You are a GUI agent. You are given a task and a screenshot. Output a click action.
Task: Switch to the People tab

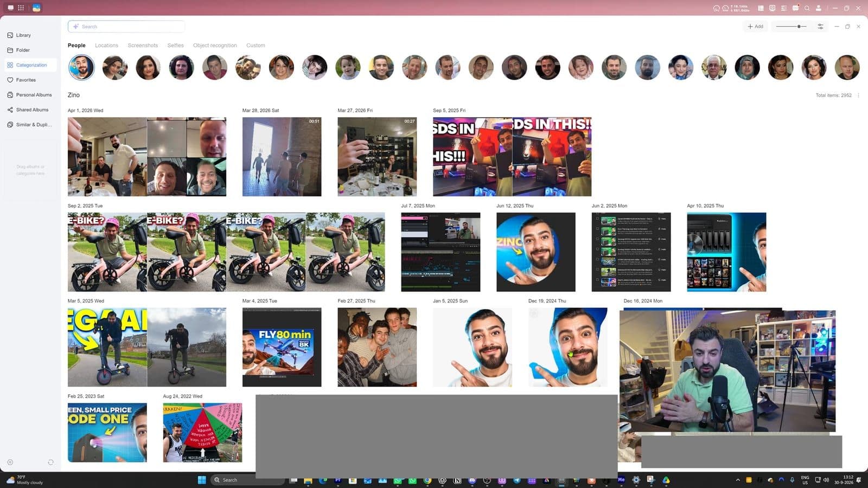(x=76, y=46)
